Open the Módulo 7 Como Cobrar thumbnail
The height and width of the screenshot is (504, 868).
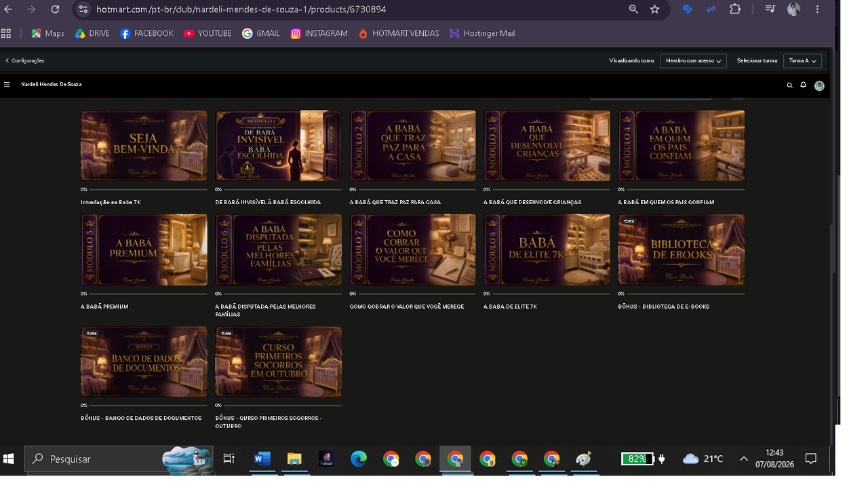[412, 250]
